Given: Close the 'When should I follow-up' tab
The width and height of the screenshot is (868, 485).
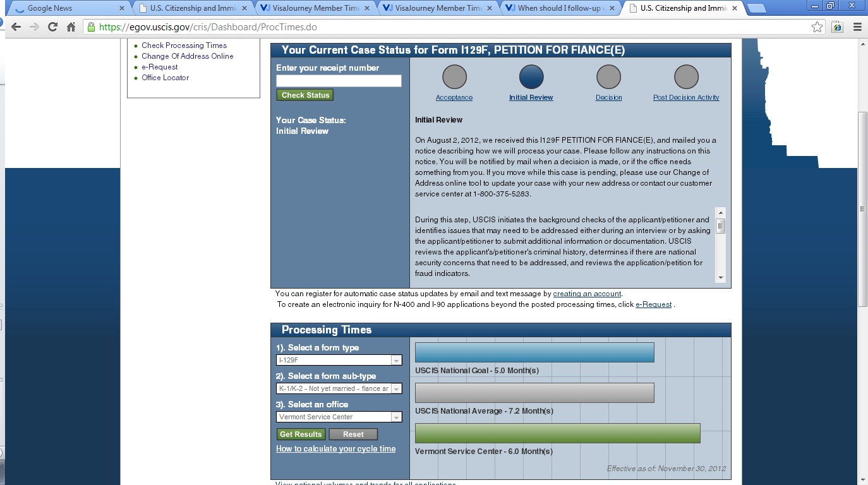Looking at the screenshot, I should 612,8.
